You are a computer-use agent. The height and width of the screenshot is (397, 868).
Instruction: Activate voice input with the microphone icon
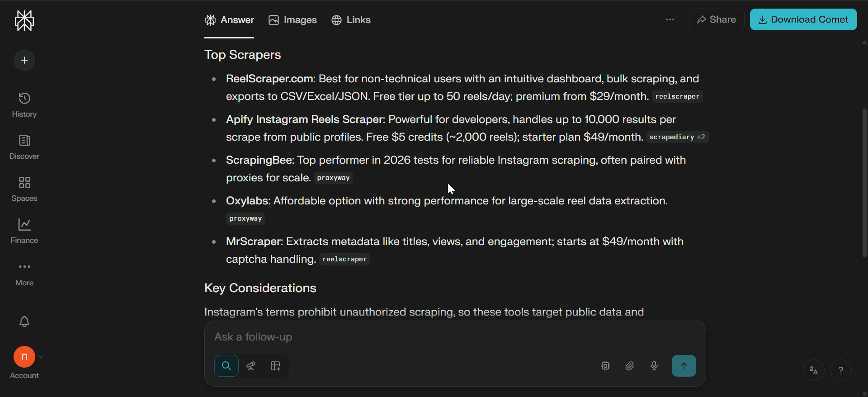[x=654, y=366]
